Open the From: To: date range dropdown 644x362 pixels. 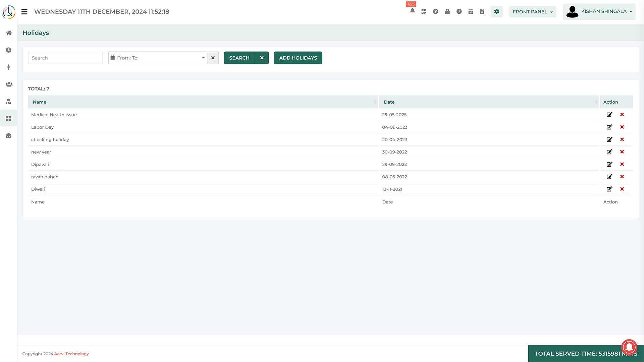158,58
